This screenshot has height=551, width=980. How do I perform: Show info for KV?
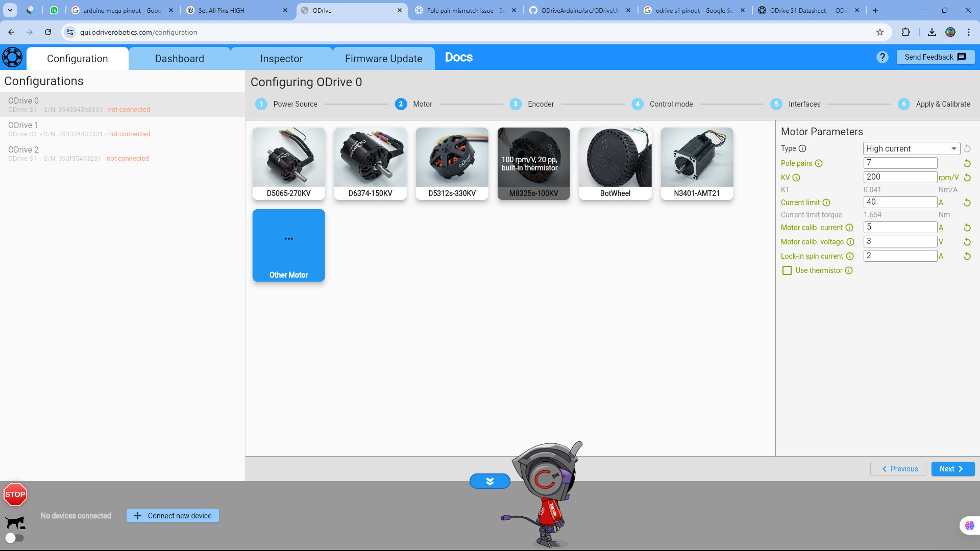(796, 178)
